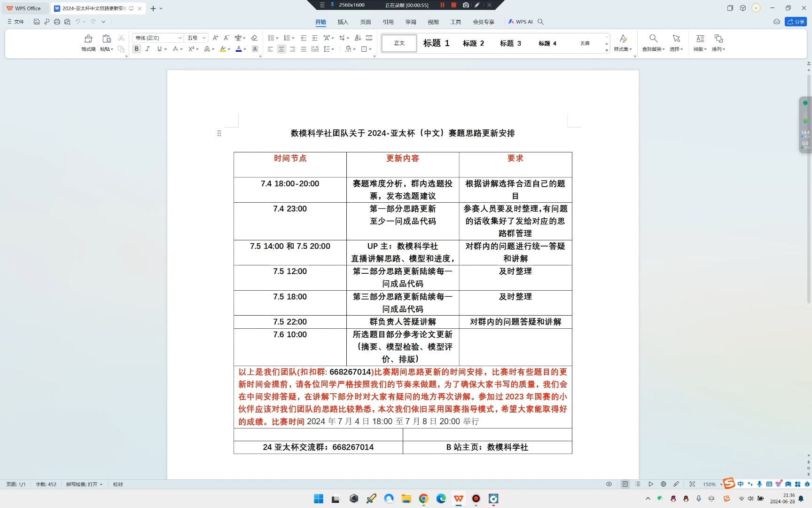Toggle Bold formatting
Viewport: 812px width, 508px height.
[137, 49]
